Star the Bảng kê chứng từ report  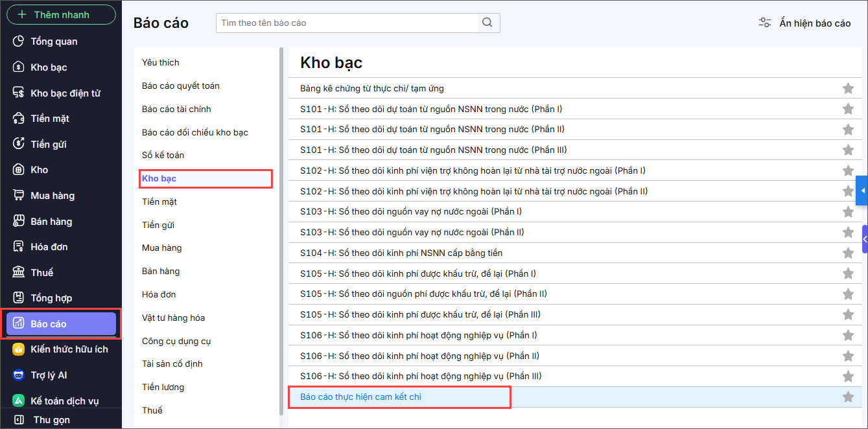[x=847, y=89]
